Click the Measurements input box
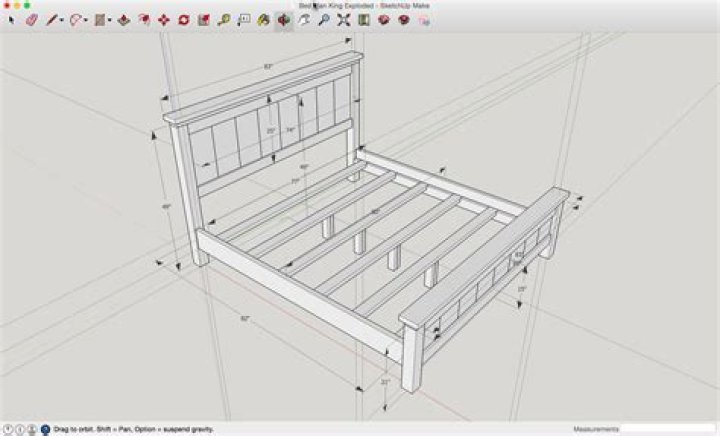 click(x=670, y=430)
